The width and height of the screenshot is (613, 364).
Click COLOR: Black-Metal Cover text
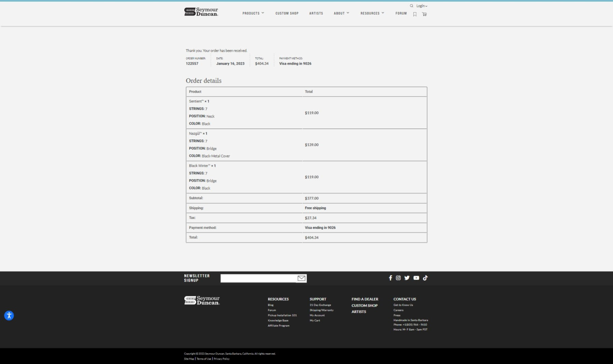[x=209, y=156]
